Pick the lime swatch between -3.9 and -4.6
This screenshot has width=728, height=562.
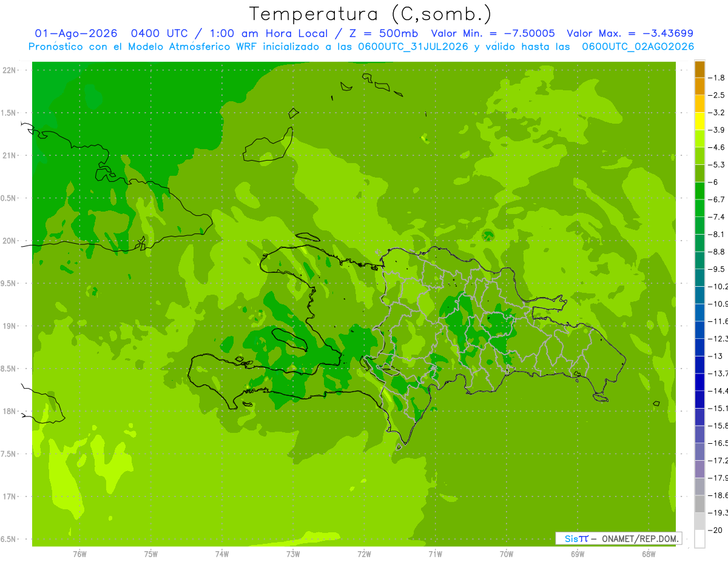[x=699, y=138]
